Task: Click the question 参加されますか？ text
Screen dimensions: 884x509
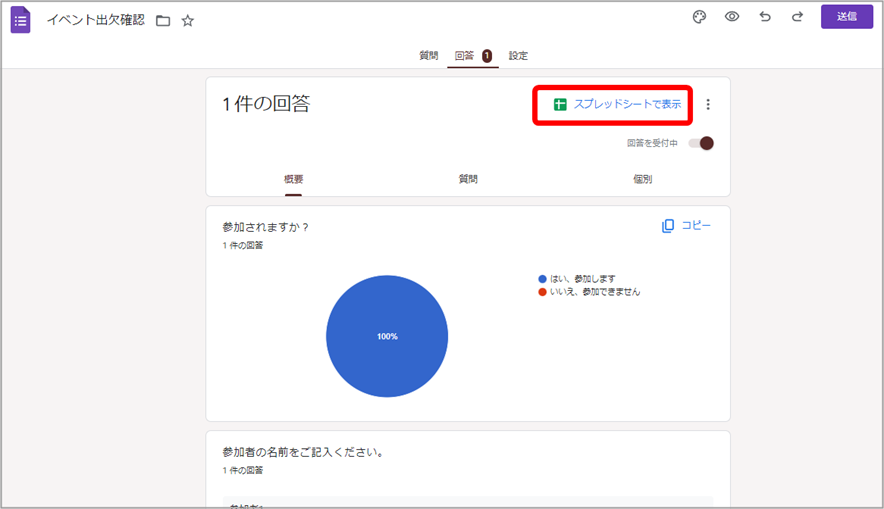Action: [x=266, y=227]
